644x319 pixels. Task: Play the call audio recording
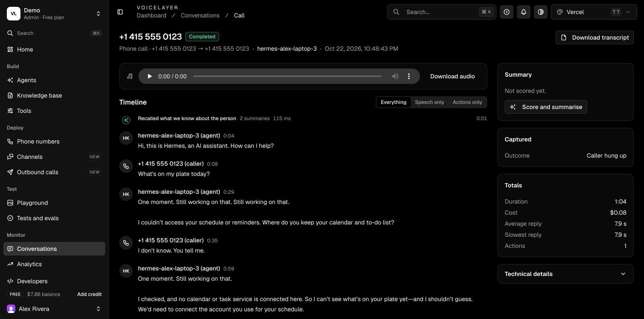tap(149, 76)
